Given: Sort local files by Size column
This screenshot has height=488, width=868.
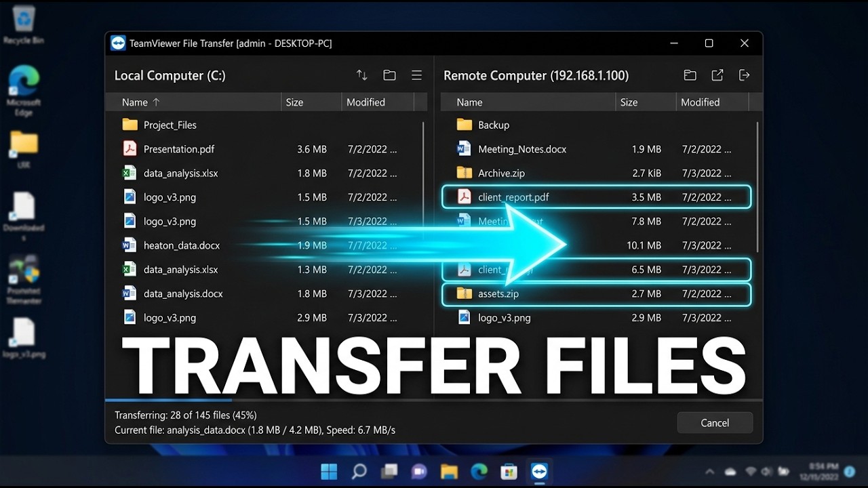Looking at the screenshot, I should (x=311, y=102).
